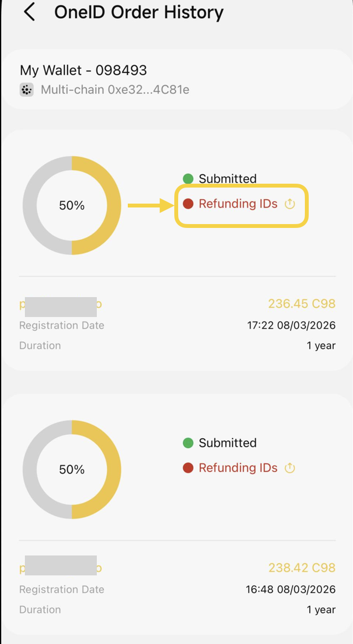This screenshot has width=353, height=644.
Task: Tap the back arrow icon
Action: [30, 12]
